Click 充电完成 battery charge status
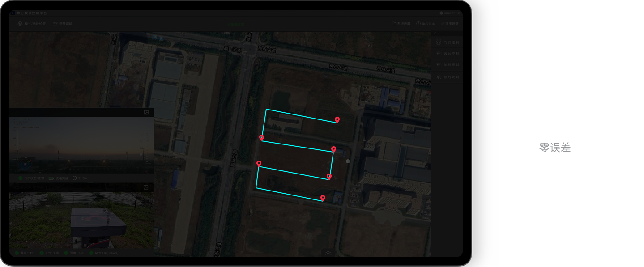This screenshot has width=644, height=267. tap(59, 178)
